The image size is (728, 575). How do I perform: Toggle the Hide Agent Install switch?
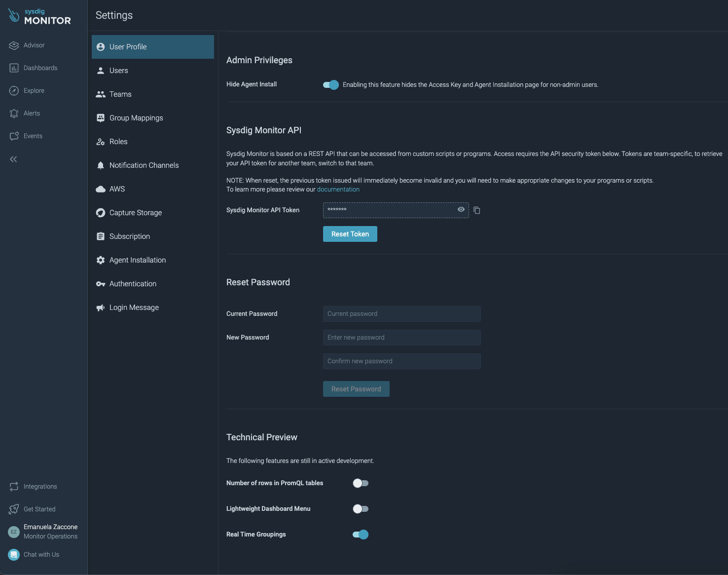pos(331,85)
